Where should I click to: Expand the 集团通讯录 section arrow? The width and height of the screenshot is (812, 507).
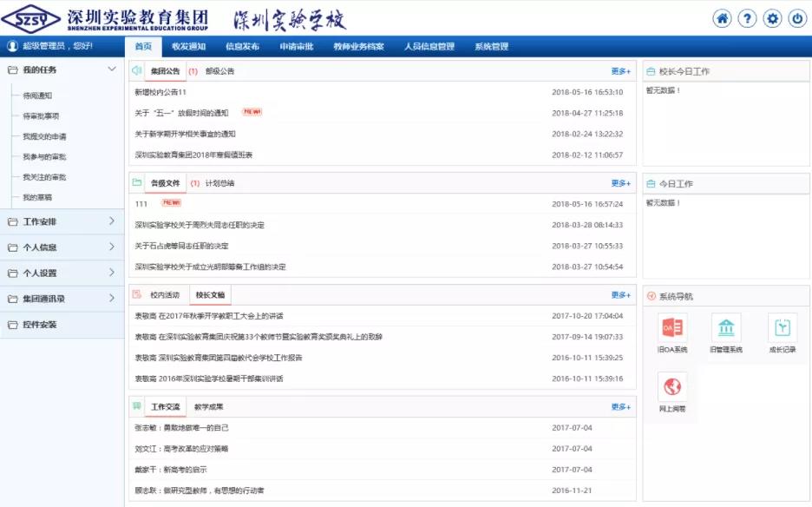(112, 298)
